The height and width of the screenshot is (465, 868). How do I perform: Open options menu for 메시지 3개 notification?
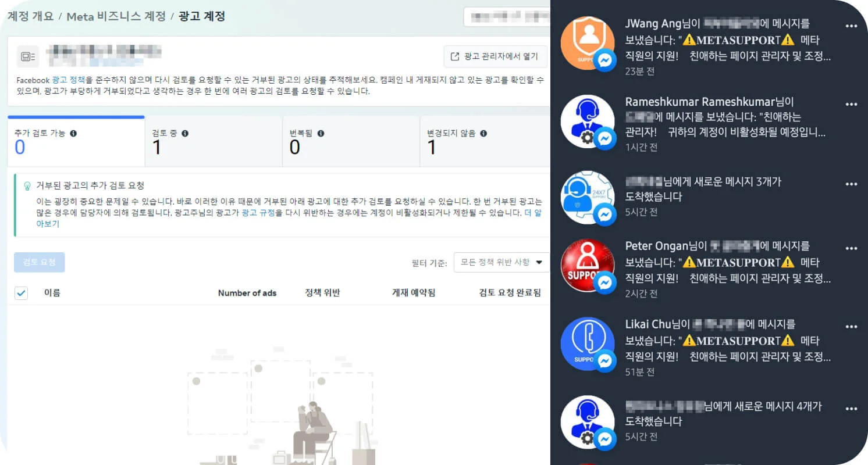point(852,184)
